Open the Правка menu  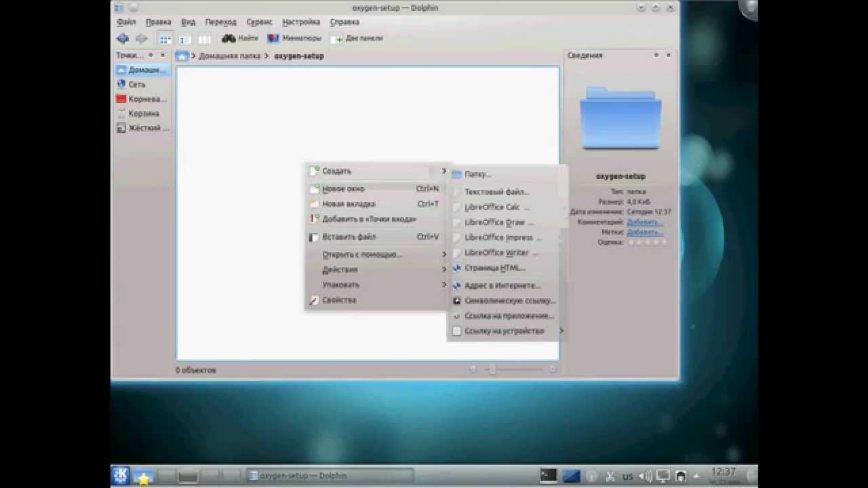159,22
